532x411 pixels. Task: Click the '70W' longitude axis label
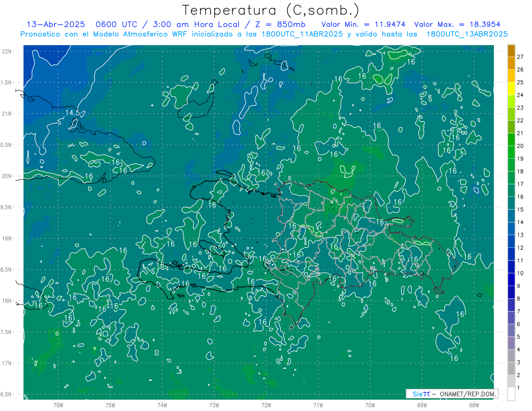[370, 405]
